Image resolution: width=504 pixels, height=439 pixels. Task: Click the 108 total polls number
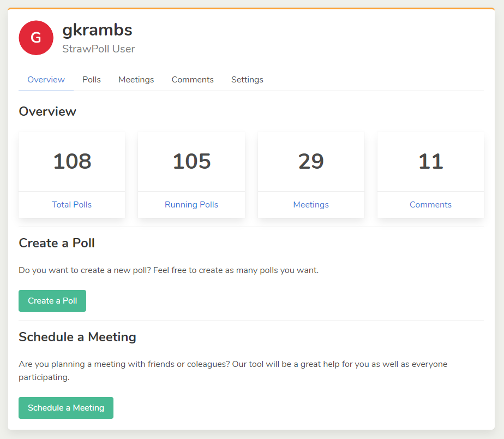(x=72, y=162)
